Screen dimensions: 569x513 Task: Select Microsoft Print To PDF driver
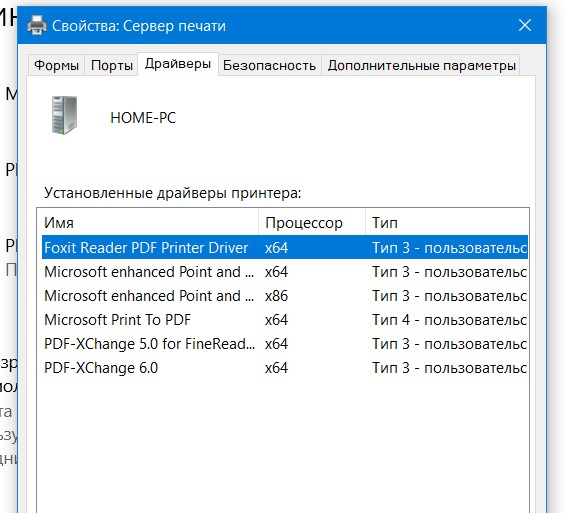[285, 320]
